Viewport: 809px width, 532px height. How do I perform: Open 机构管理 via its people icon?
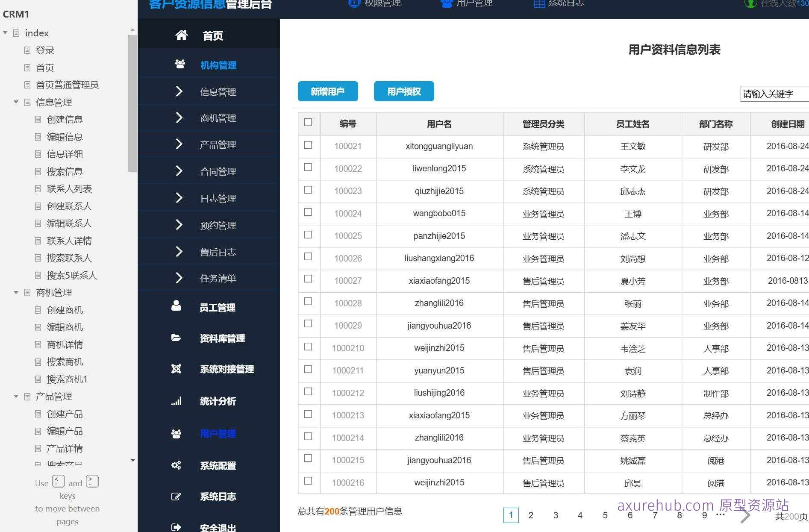(179, 64)
